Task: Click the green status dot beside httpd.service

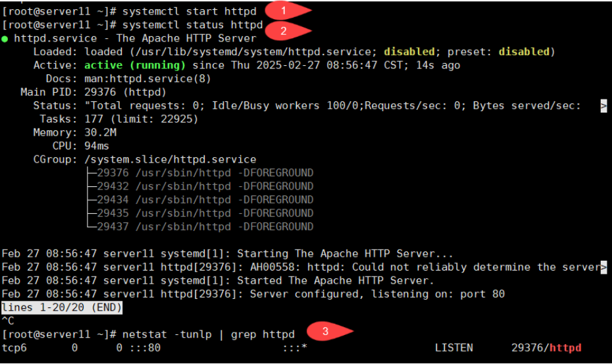Action: pyautogui.click(x=5, y=39)
